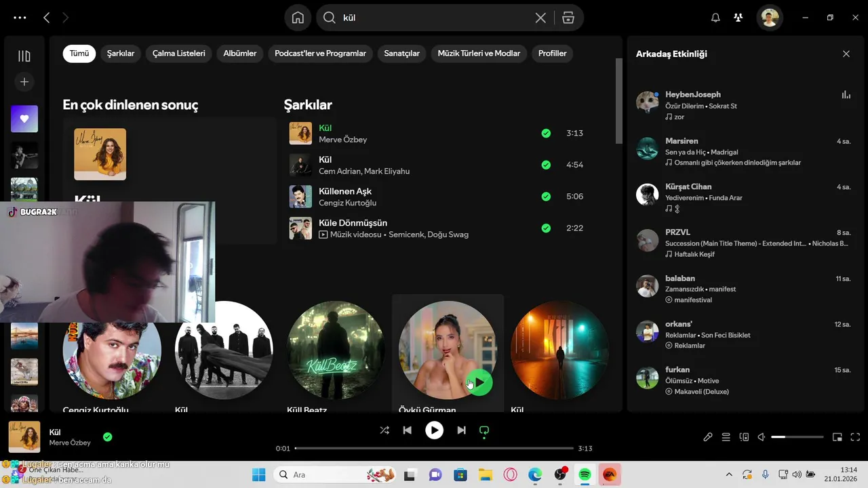Open the Opera browser taskbar icon
This screenshot has height=488, width=868.
point(510,474)
